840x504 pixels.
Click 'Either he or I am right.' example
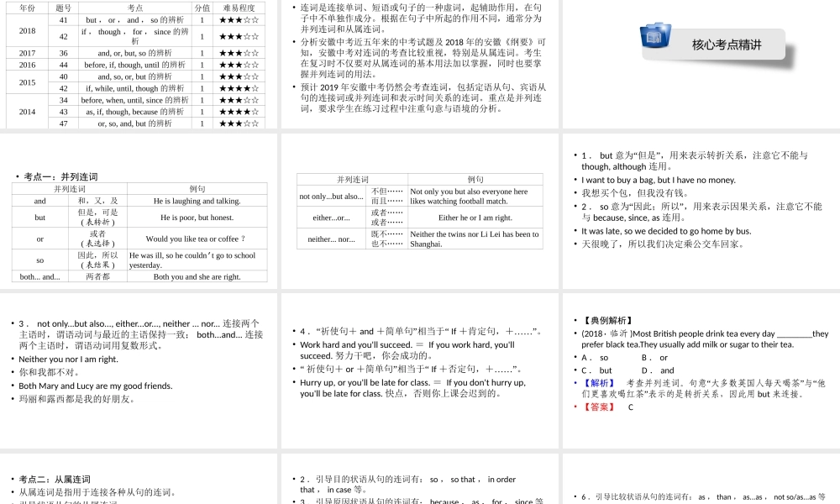point(475,218)
